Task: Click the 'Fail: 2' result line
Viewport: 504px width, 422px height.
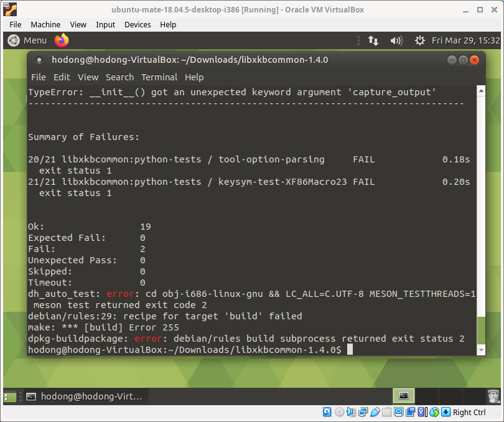Action: click(x=86, y=249)
